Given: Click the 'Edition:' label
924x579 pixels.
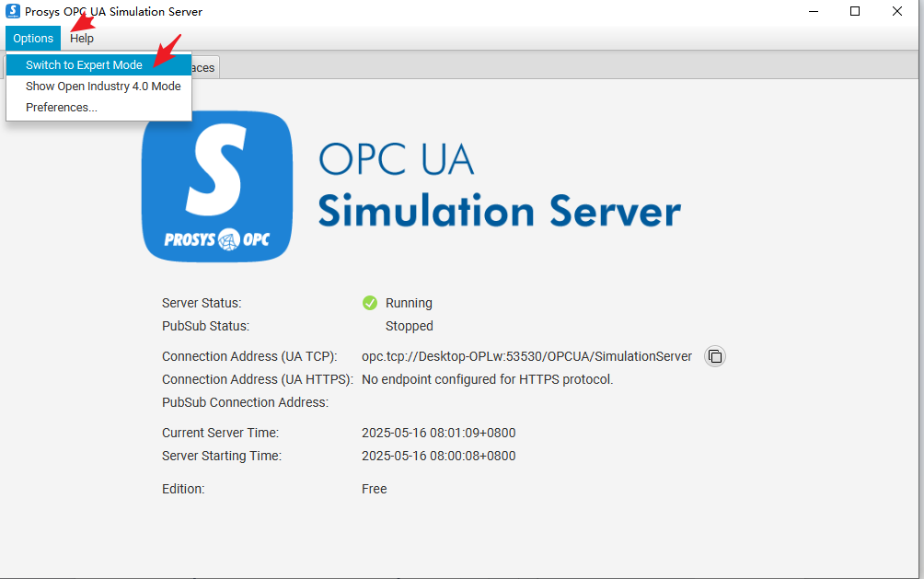Looking at the screenshot, I should [183, 489].
